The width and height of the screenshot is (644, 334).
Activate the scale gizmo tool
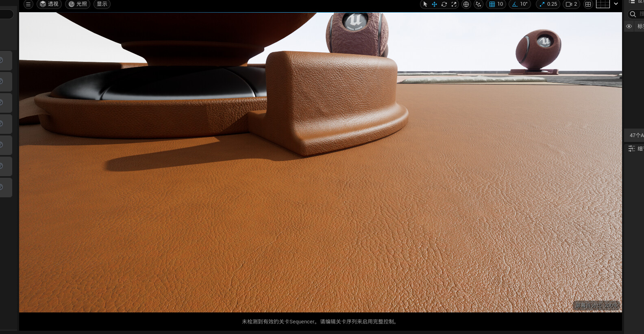click(x=454, y=4)
